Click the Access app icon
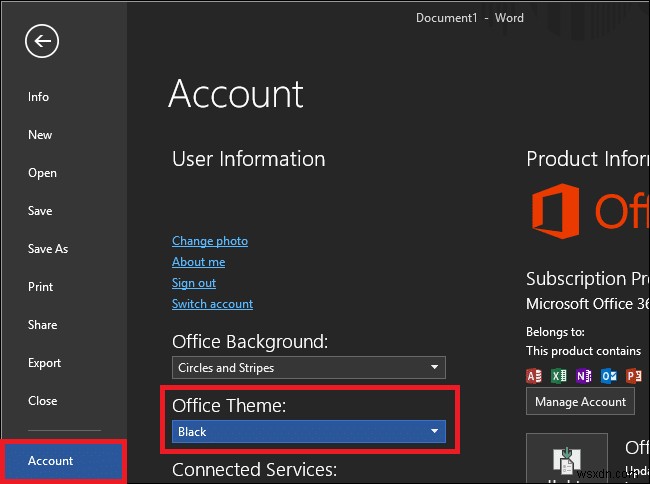The width and height of the screenshot is (650, 484). pos(534,375)
